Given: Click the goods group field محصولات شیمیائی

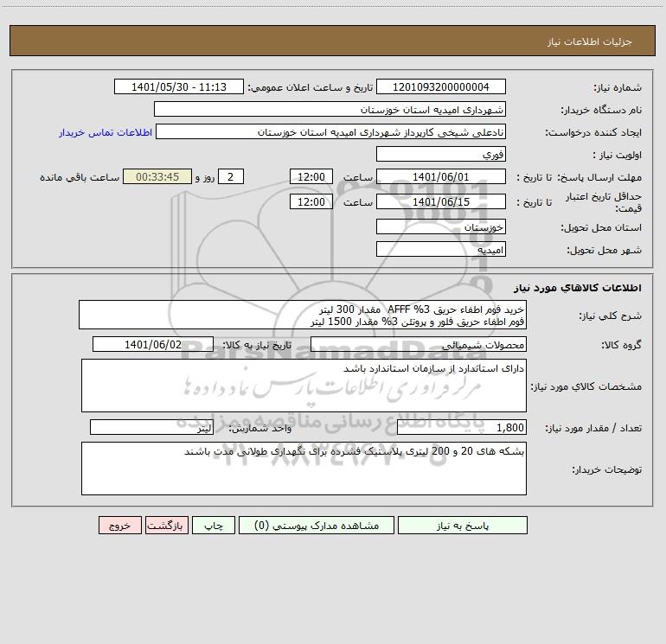Looking at the screenshot, I should [419, 344].
